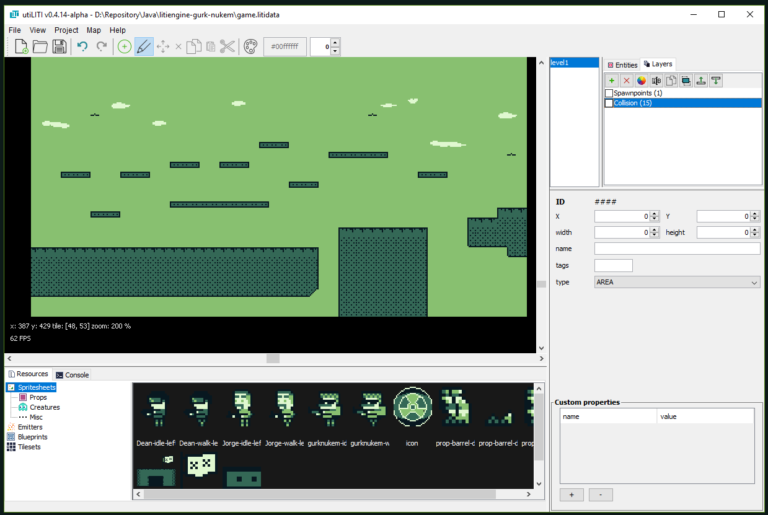Click the paste toolbar icon
Viewport: 768px width, 515px height.
211,47
